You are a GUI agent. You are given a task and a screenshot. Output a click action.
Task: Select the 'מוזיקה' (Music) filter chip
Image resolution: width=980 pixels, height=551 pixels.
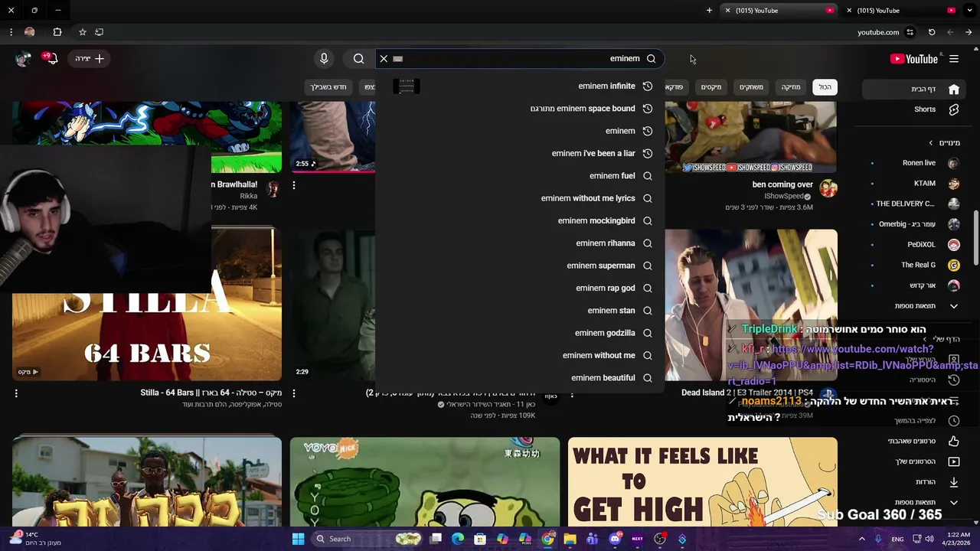point(791,87)
